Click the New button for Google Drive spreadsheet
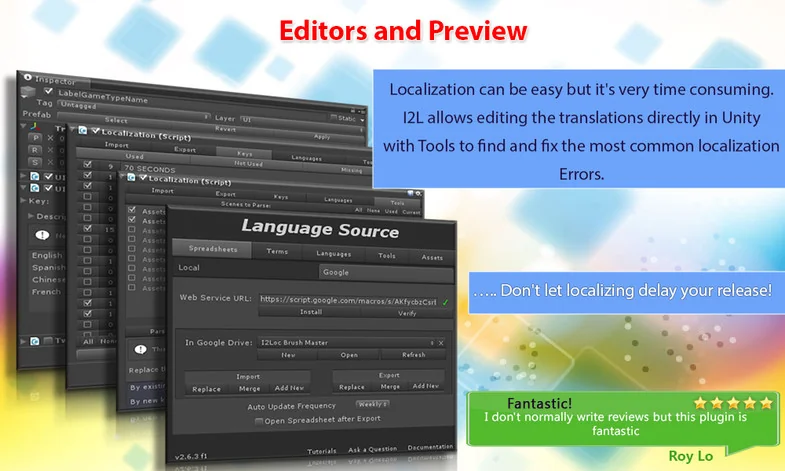 point(288,354)
